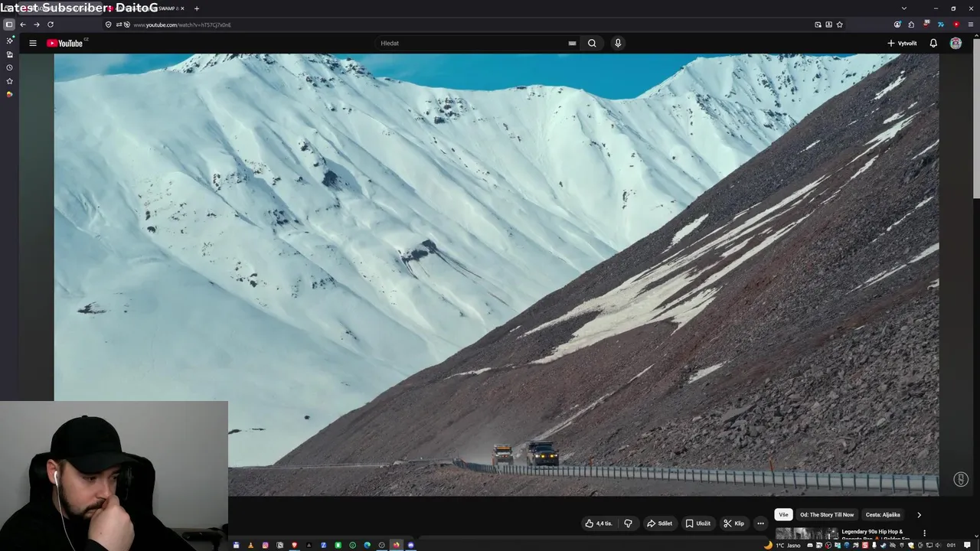Click the Vytvořit create button
This screenshot has width=980, height=551.
click(x=902, y=43)
